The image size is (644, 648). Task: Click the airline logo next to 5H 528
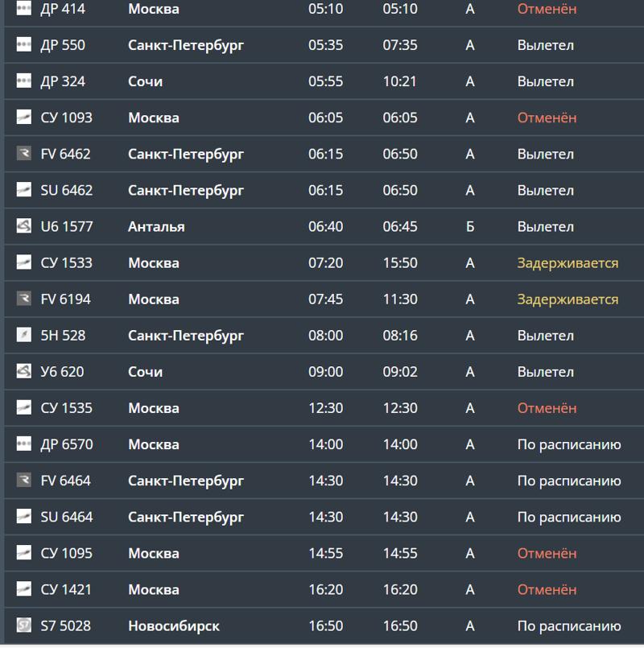coord(23,336)
